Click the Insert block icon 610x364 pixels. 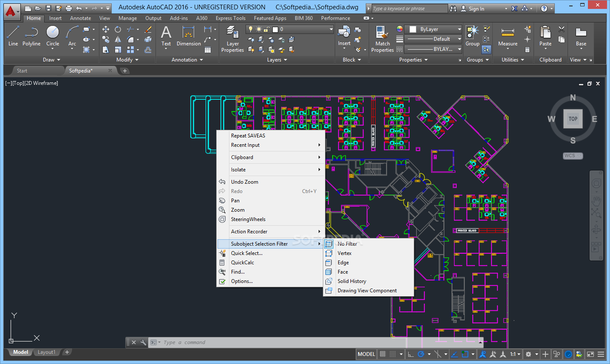coord(344,36)
